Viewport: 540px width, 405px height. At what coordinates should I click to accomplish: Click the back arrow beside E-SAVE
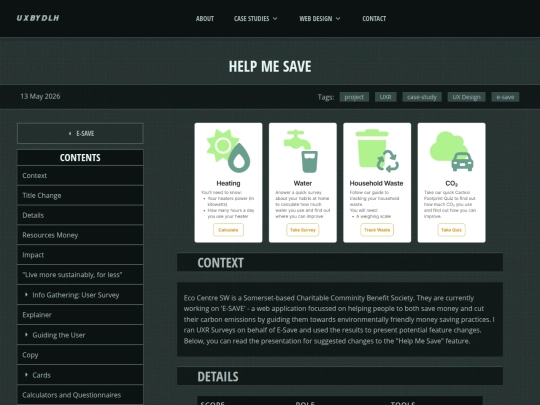(70, 133)
